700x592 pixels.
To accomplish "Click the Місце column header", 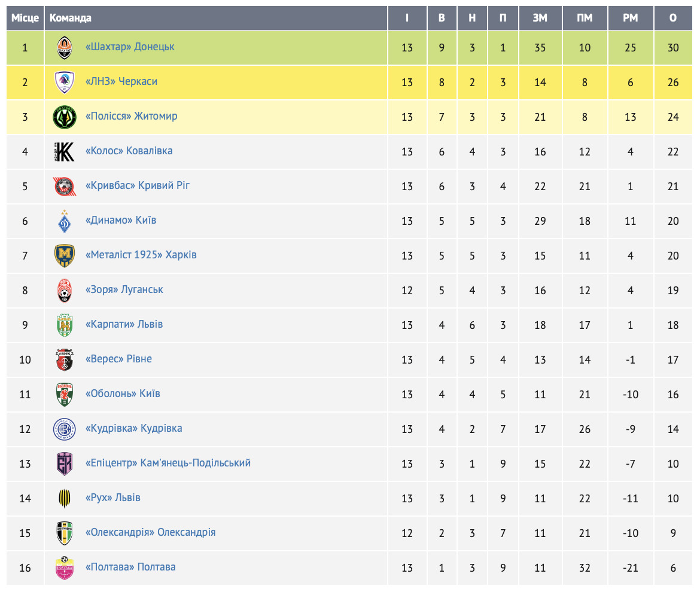I will tap(25, 18).
